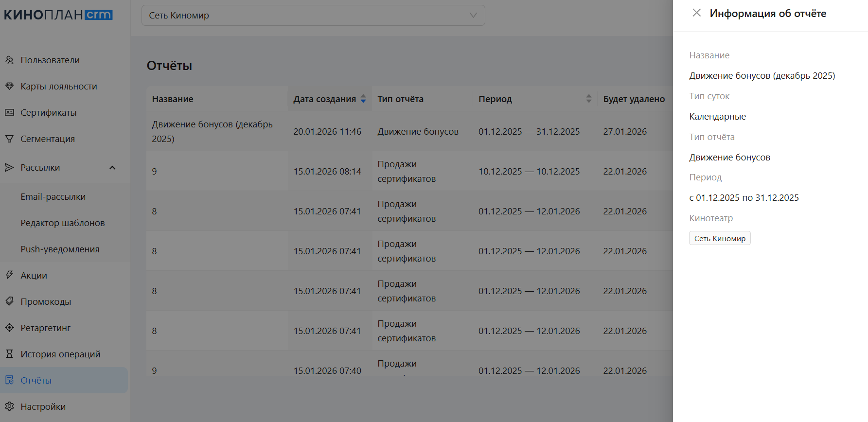Click the Промокоды tag icon
The height and width of the screenshot is (422, 868).
click(9, 301)
